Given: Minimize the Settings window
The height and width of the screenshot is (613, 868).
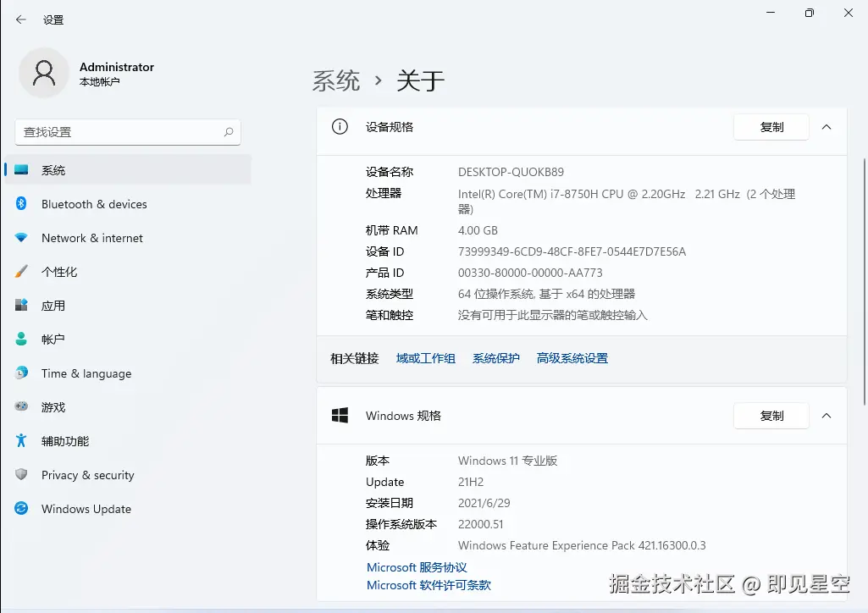Looking at the screenshot, I should tap(771, 13).
